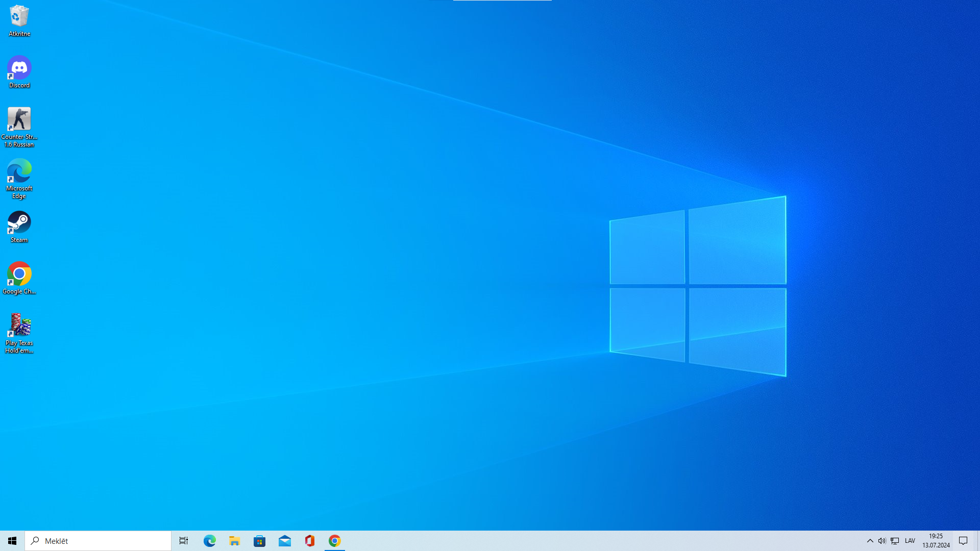Open the notification action center
The image size is (980, 551).
tap(964, 541)
